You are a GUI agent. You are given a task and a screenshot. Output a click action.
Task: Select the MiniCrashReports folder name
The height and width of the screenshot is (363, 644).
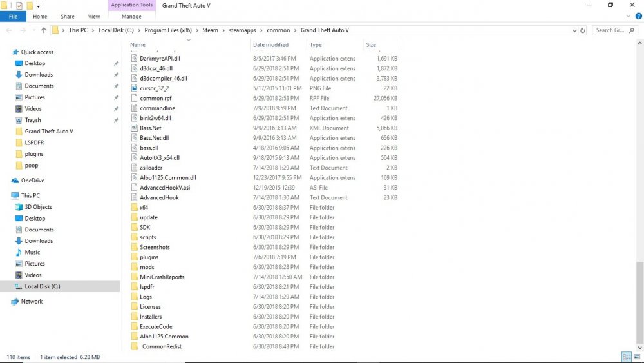point(162,277)
